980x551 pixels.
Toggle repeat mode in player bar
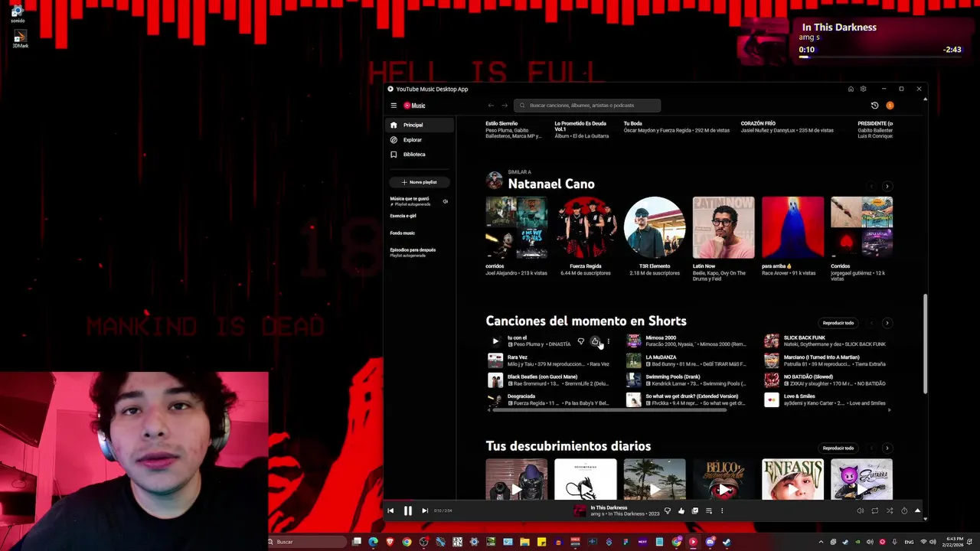(874, 510)
